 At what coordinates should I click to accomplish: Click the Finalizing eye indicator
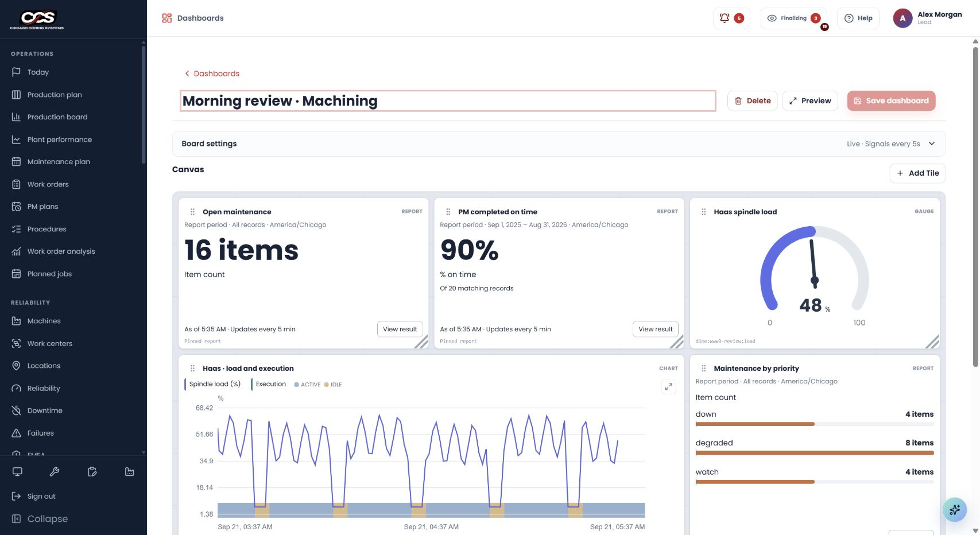(795, 18)
